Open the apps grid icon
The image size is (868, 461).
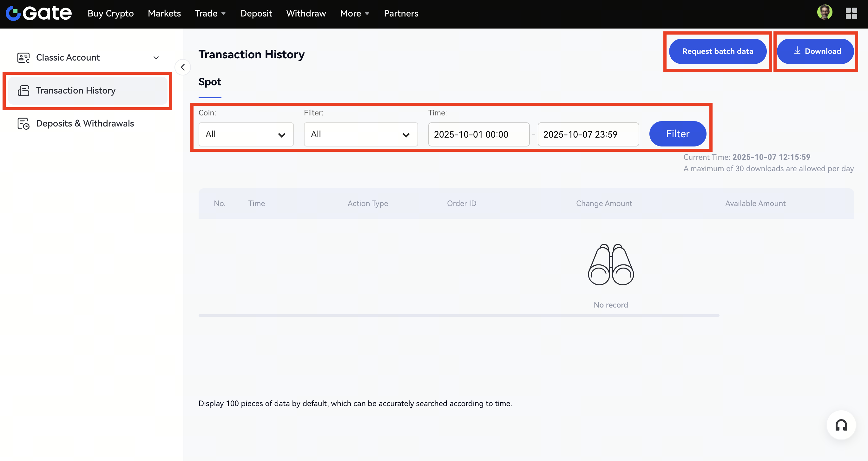point(851,13)
